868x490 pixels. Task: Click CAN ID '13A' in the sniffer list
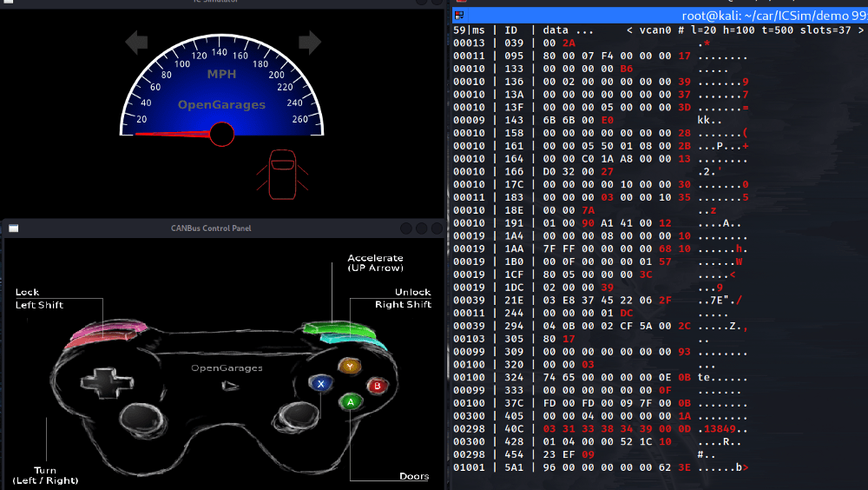(x=514, y=95)
